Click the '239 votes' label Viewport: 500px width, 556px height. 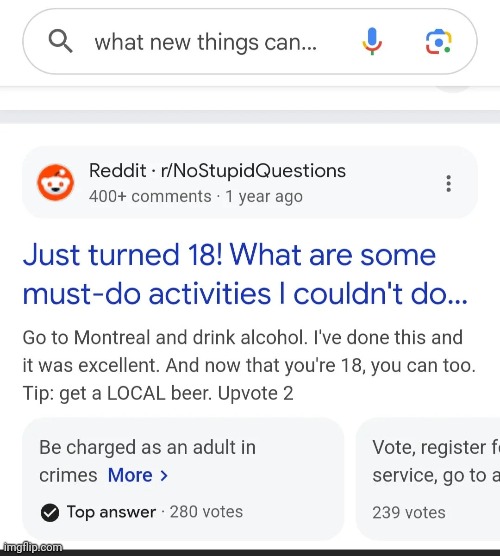pos(409,512)
